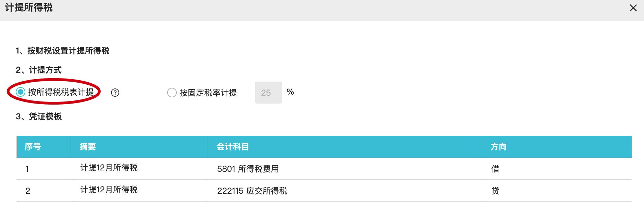Click the 会计科目 column header
The image size is (644, 216).
coord(233,147)
